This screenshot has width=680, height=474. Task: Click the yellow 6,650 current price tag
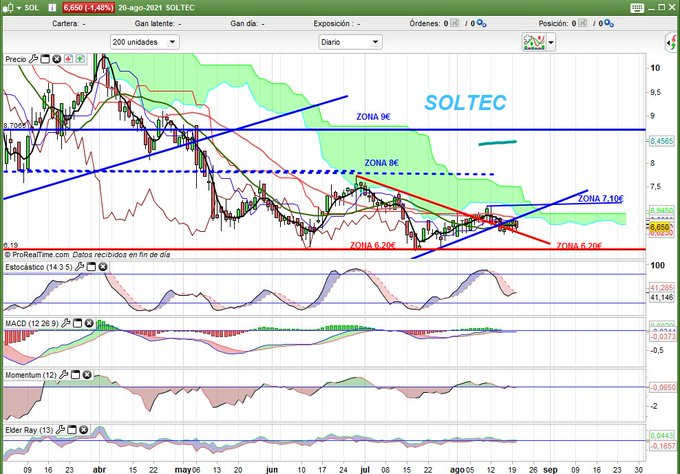660,227
